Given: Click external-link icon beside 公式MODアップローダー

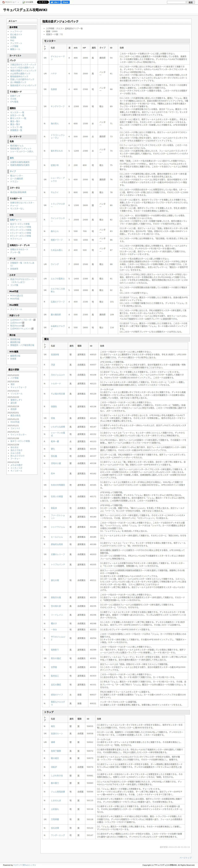Looking at the screenshot, I should [x=34, y=320].
